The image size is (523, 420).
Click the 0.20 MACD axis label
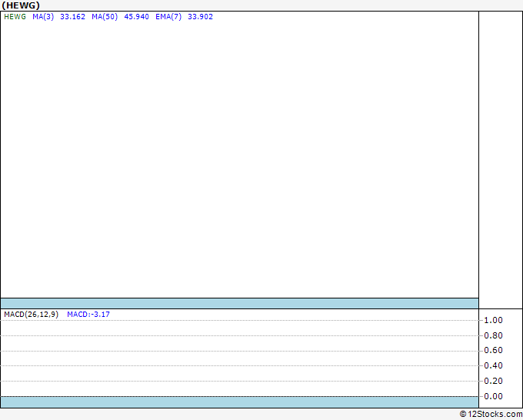tap(493, 381)
